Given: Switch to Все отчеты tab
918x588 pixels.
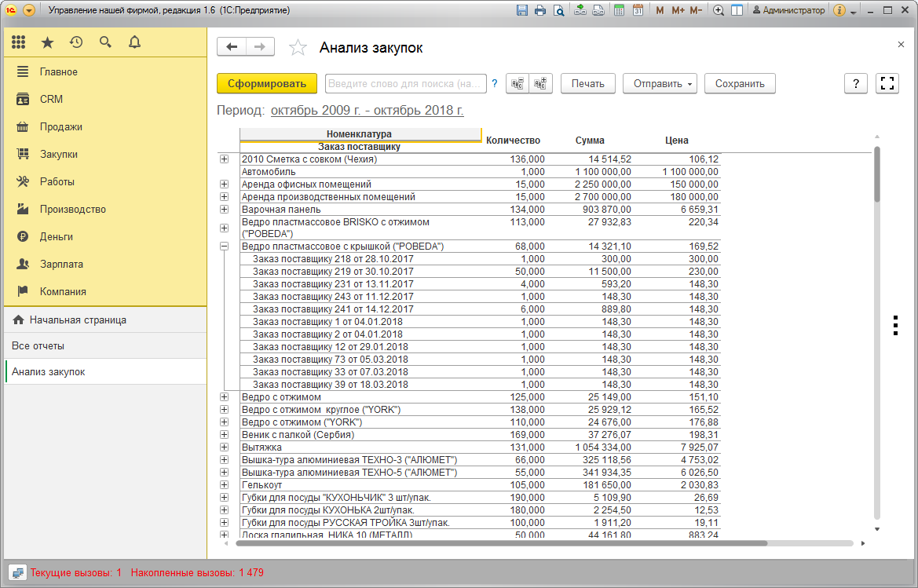Looking at the screenshot, I should (x=105, y=345).
